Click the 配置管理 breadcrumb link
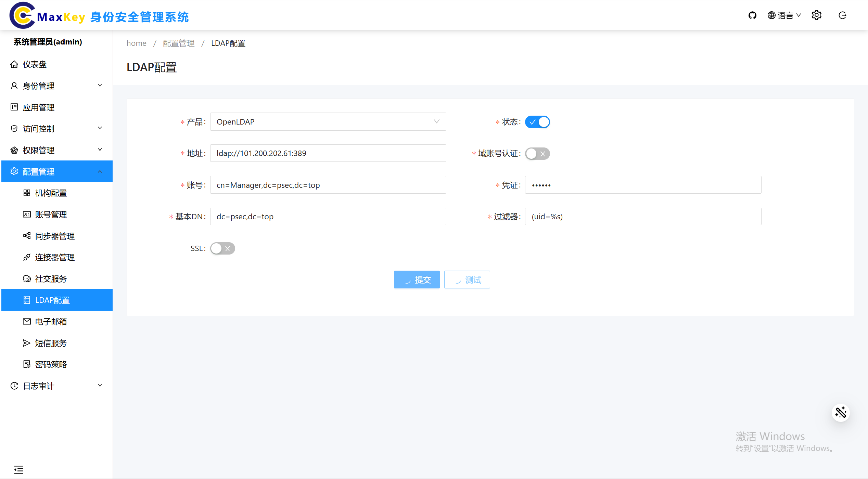The image size is (868, 479). [178, 43]
